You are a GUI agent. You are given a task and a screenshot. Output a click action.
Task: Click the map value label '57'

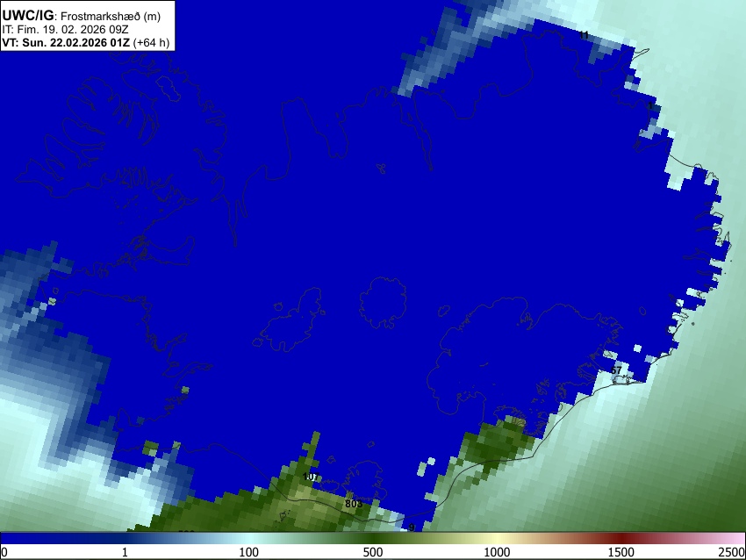(616, 370)
